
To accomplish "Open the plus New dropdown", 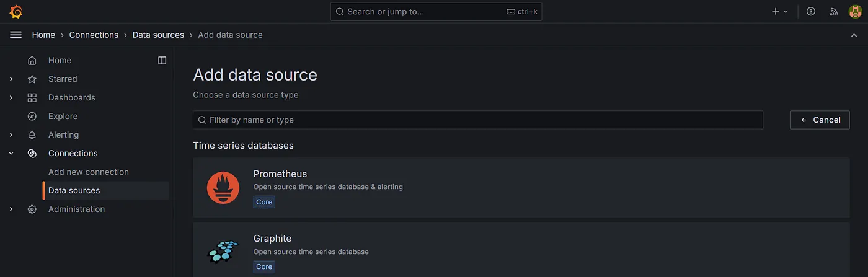I will (x=780, y=11).
